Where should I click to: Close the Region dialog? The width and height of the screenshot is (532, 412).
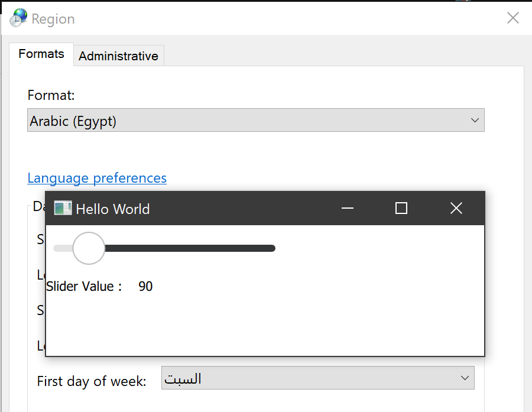pos(512,18)
